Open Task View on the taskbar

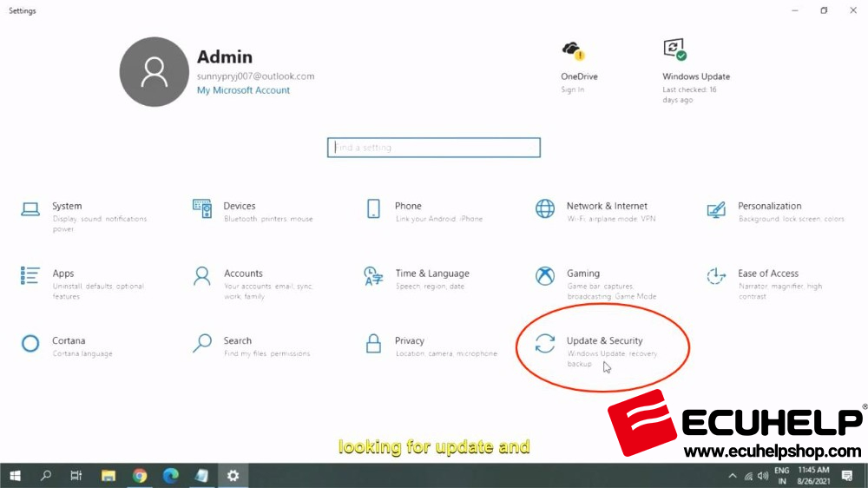76,475
